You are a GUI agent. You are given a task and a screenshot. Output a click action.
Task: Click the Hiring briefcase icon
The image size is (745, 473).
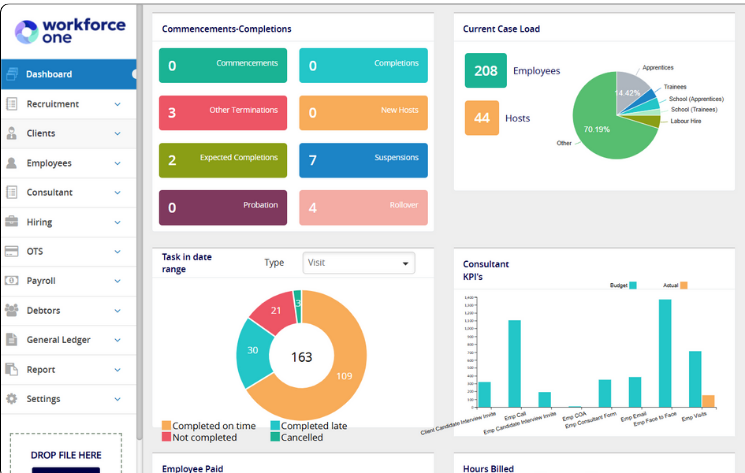[12, 222]
